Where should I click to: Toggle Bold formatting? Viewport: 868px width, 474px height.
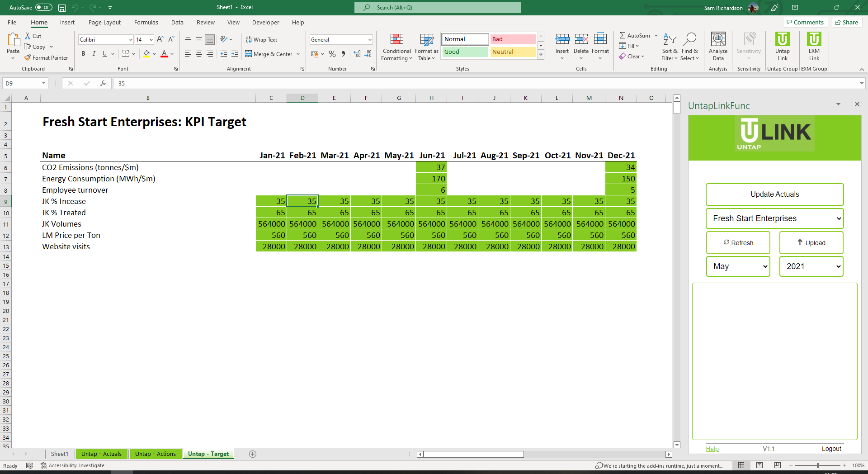pyautogui.click(x=83, y=54)
